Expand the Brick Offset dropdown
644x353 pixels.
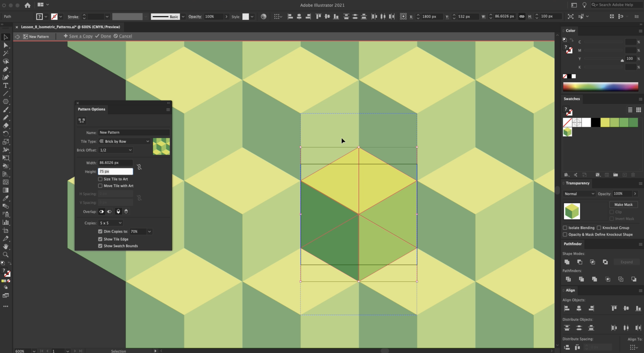tap(115, 150)
